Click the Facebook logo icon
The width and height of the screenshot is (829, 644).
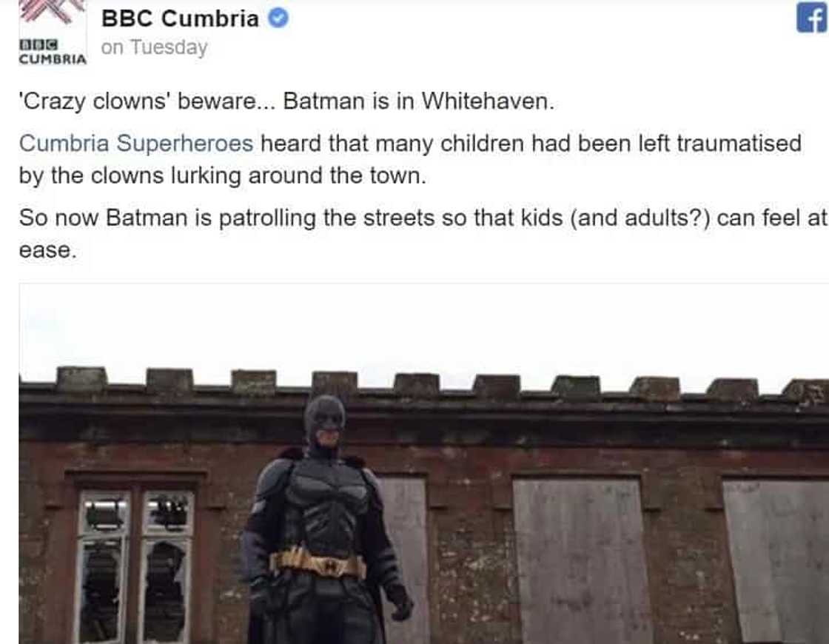[811, 17]
